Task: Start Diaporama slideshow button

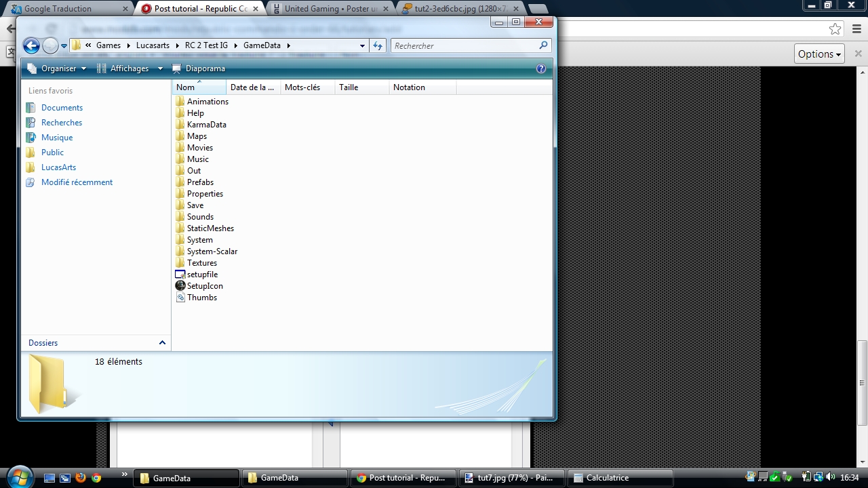Action: point(199,68)
